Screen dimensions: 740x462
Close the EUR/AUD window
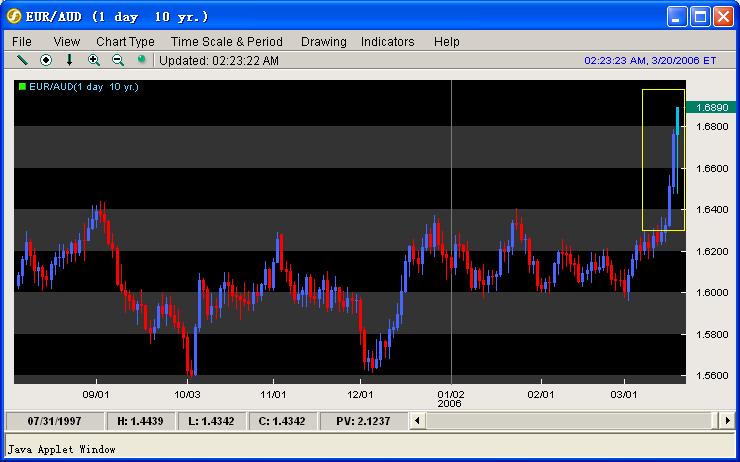723,17
